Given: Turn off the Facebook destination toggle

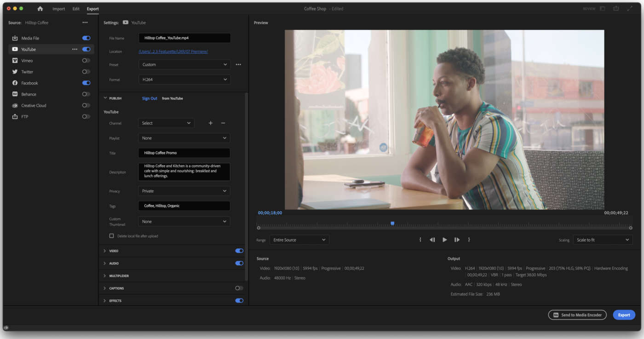Looking at the screenshot, I should [x=86, y=83].
